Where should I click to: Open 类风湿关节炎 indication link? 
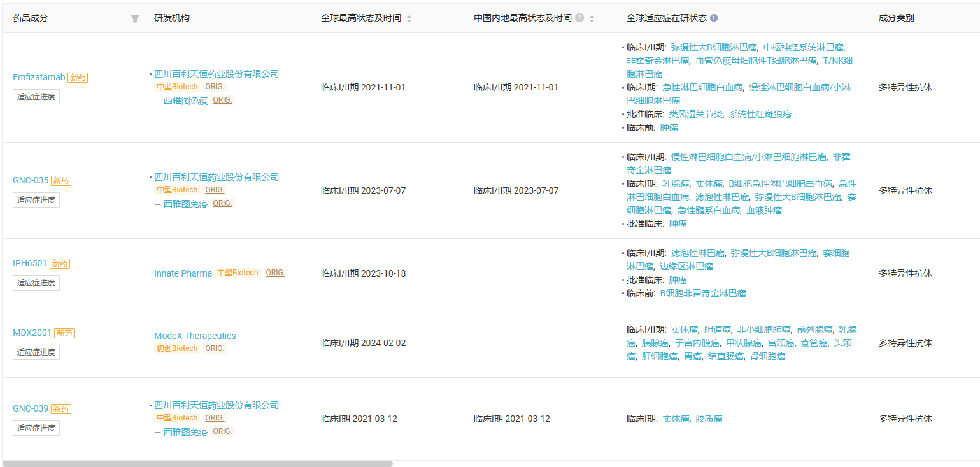pyautogui.click(x=695, y=114)
